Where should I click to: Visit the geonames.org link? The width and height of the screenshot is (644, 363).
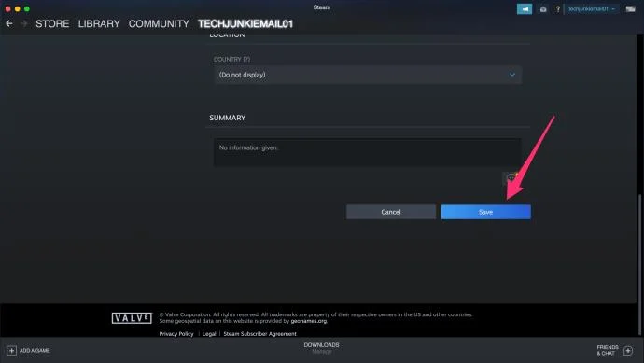point(308,321)
